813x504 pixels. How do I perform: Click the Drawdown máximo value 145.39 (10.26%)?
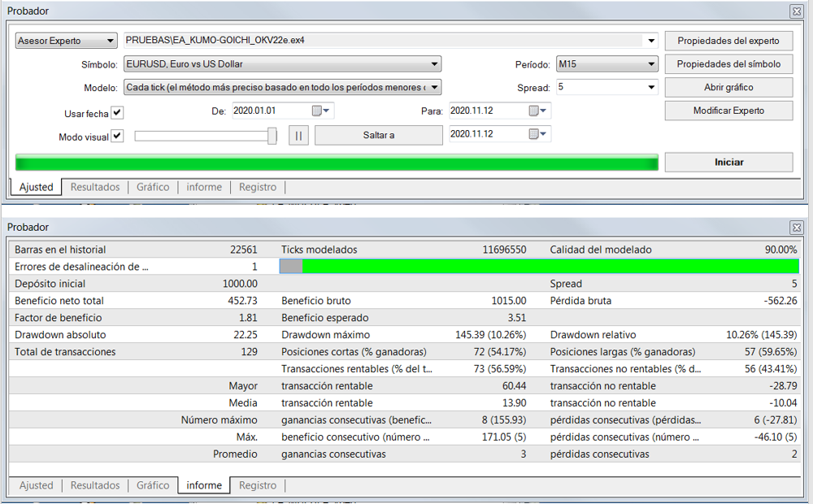coord(490,335)
